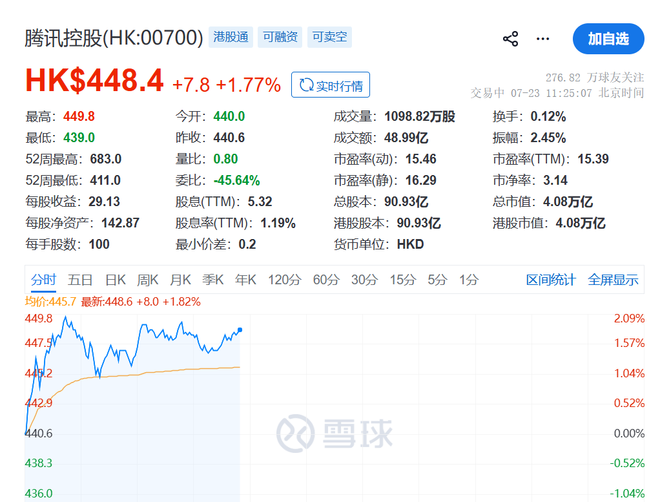Click the 委比 value -45.64%

click(237, 181)
